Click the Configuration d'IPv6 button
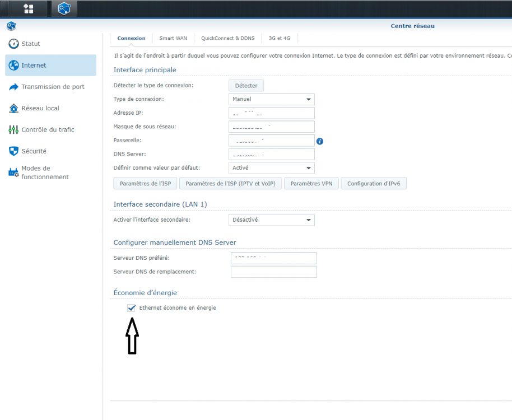The image size is (512, 420). [374, 184]
